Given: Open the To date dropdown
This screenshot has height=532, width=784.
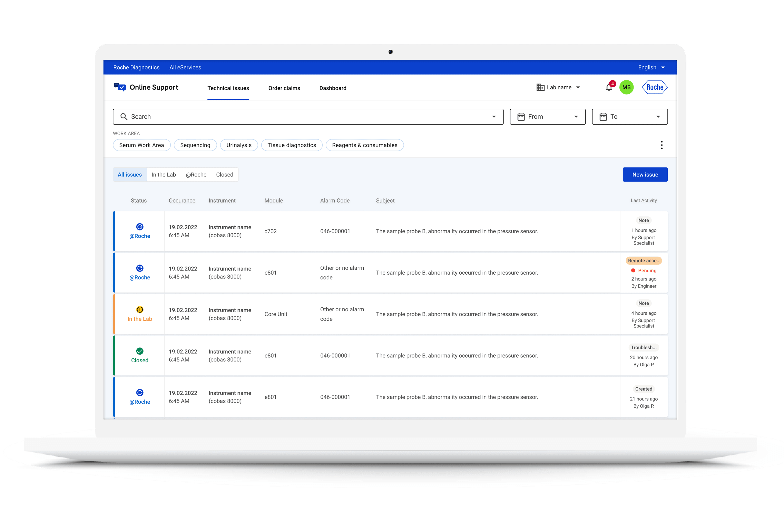Looking at the screenshot, I should pyautogui.click(x=629, y=117).
